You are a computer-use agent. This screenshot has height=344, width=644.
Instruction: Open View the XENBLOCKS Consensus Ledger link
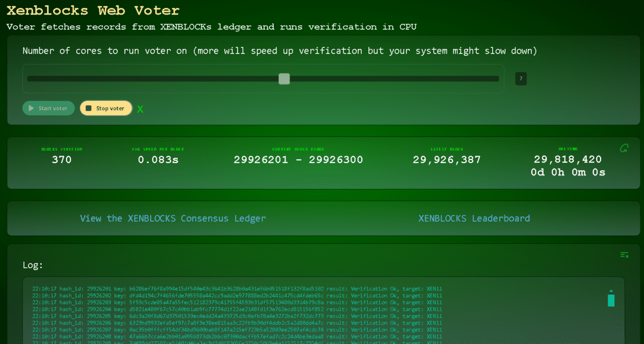173,218
